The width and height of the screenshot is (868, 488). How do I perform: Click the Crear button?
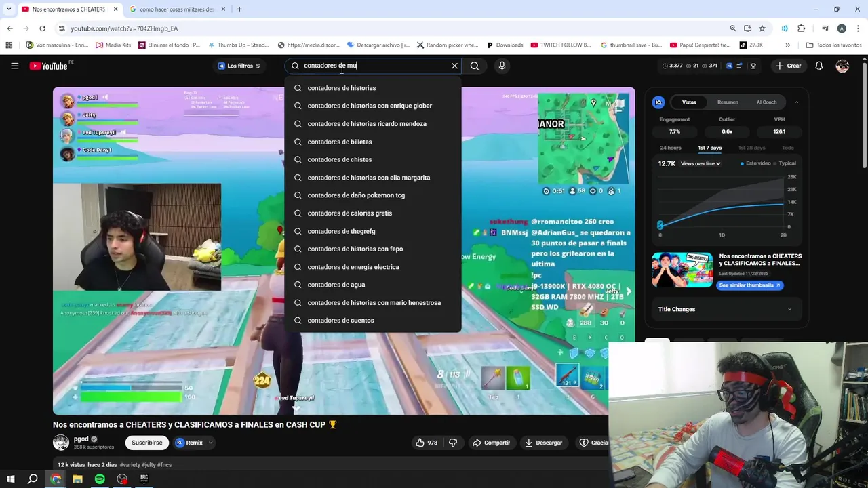pyautogui.click(x=789, y=66)
